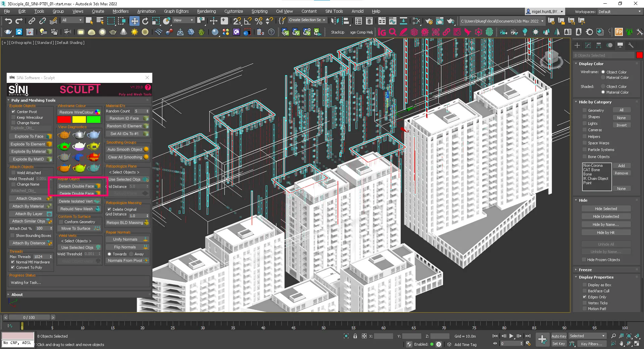
Task: Click the Auto Smooth Object button
Action: point(127,149)
